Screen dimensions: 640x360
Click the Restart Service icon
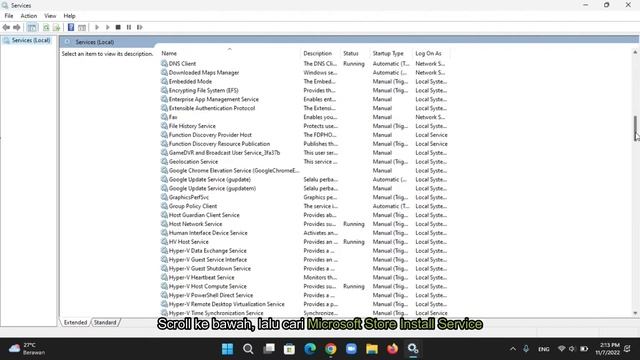(x=140, y=27)
